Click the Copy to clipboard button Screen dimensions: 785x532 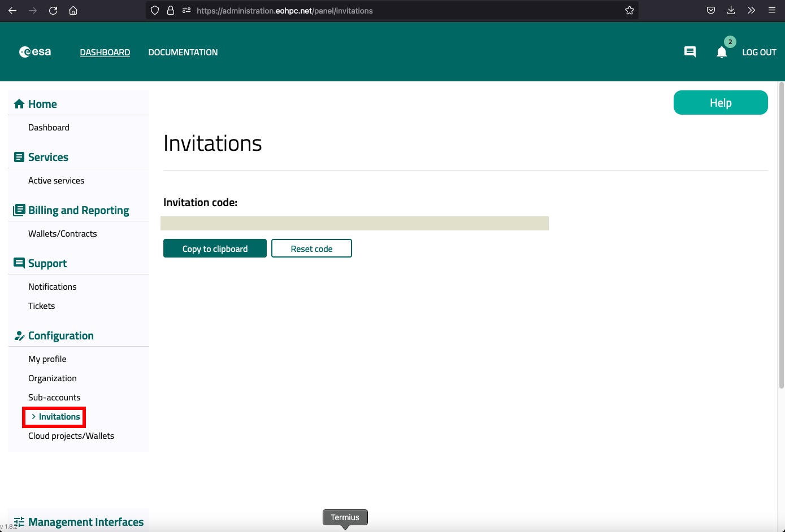tap(215, 248)
